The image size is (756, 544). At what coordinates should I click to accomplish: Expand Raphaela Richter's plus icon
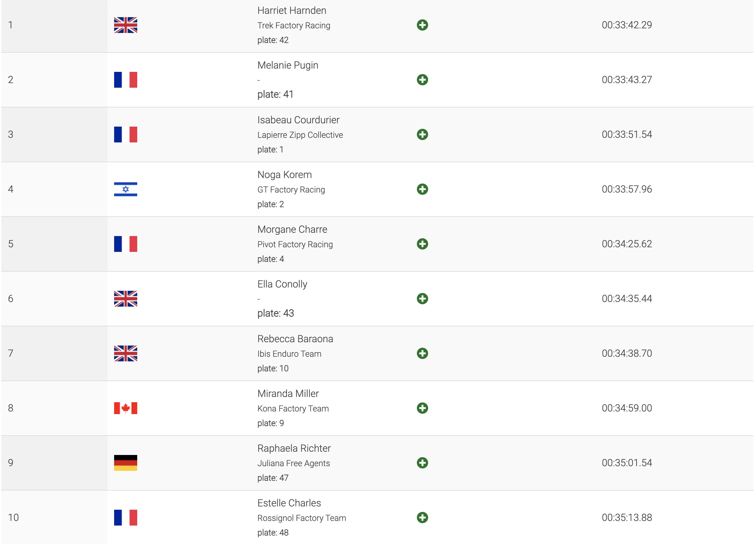[422, 463]
